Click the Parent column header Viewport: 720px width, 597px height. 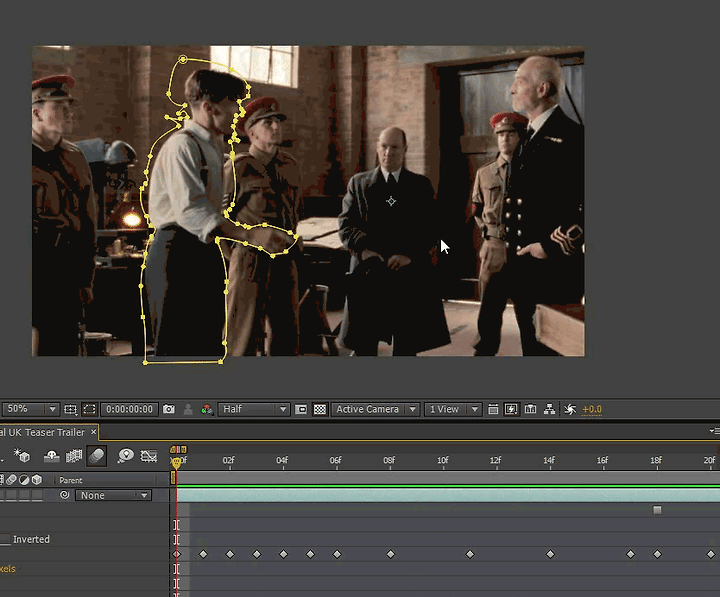point(70,480)
